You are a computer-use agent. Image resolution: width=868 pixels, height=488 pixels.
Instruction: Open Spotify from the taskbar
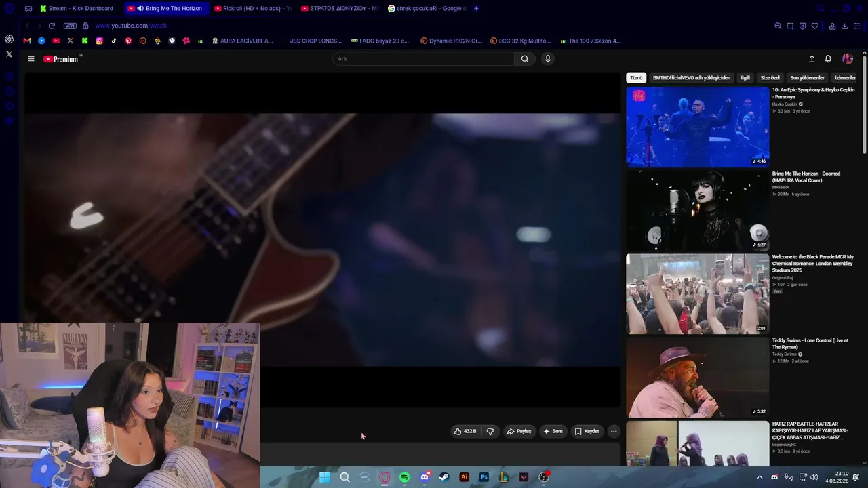pos(405,477)
